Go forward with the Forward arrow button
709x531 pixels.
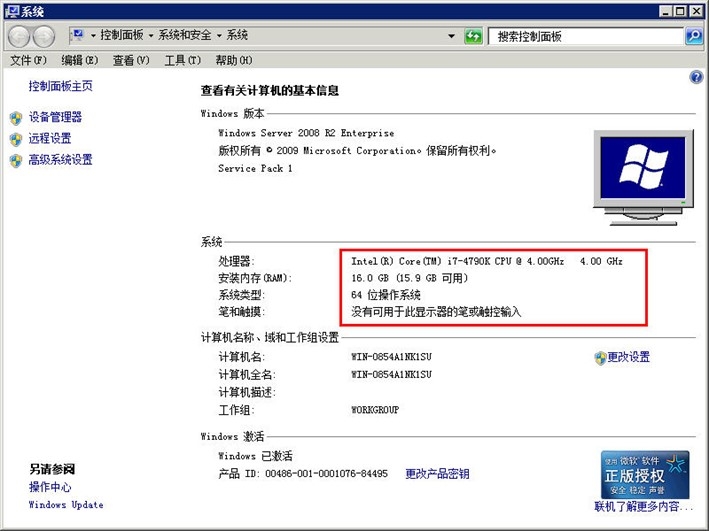tap(44, 37)
